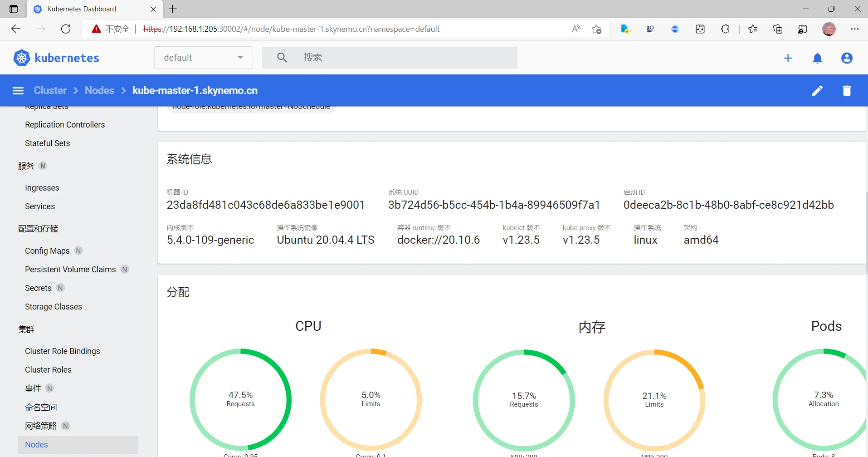Viewport: 868px width, 457px height.
Task: Open 事件 events in sidebar
Action: pyautogui.click(x=33, y=388)
